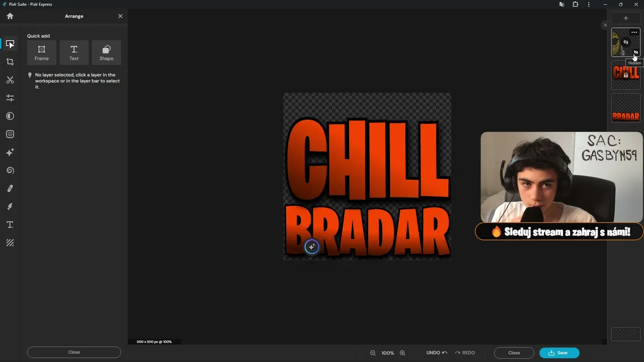Open the title bar three-dot menu

[x=589, y=5]
